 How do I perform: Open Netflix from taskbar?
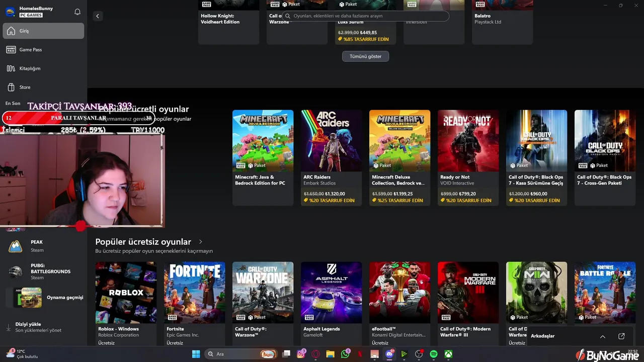[x=360, y=354]
